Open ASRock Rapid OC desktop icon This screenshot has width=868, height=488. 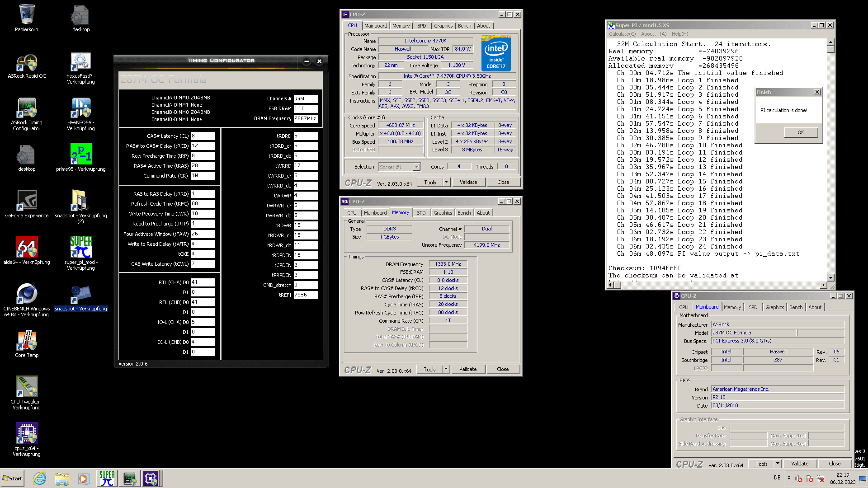coord(27,66)
